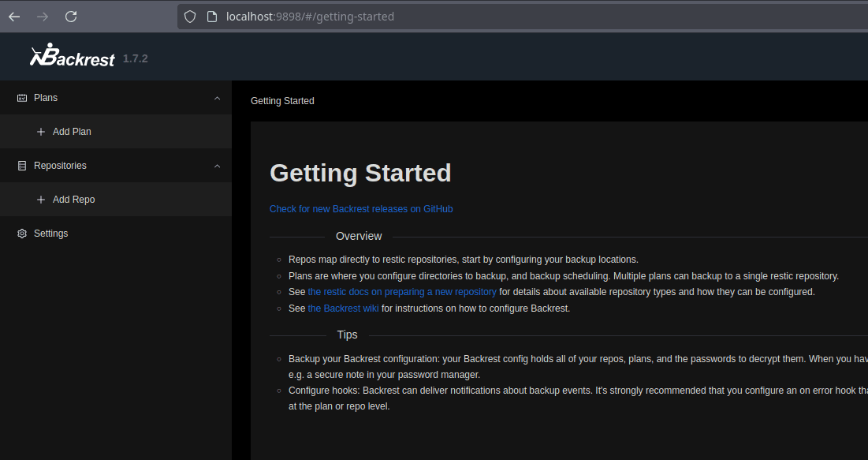Click the plus icon beside Add Repo
Viewport: 868px width, 460px height.
tap(41, 200)
